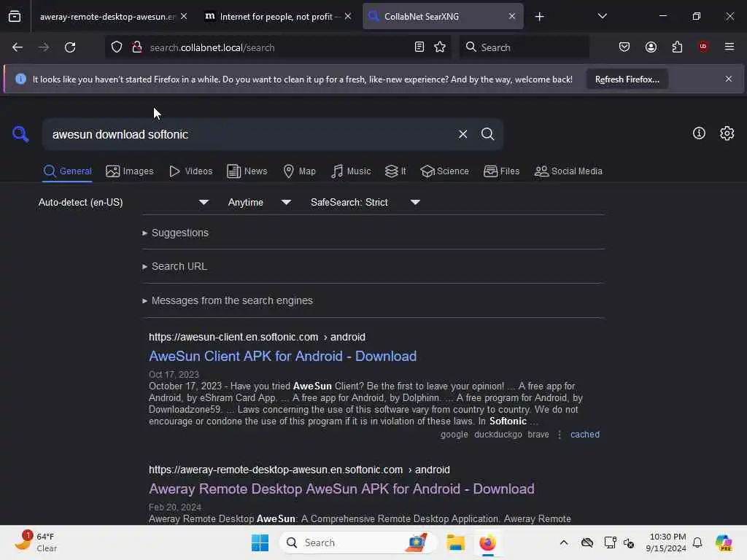Open Save to Pocket icon
Viewport: 747px width, 560px height.
tap(624, 47)
